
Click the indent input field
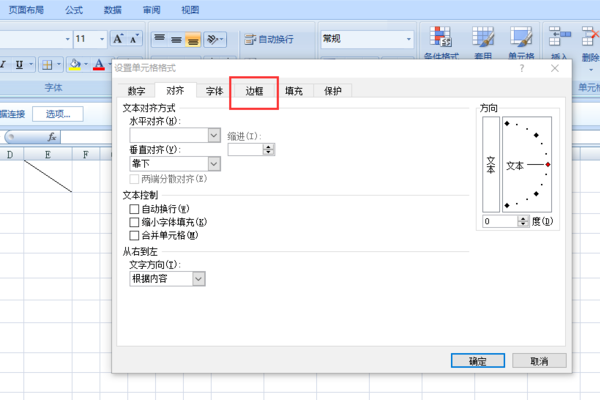point(246,150)
